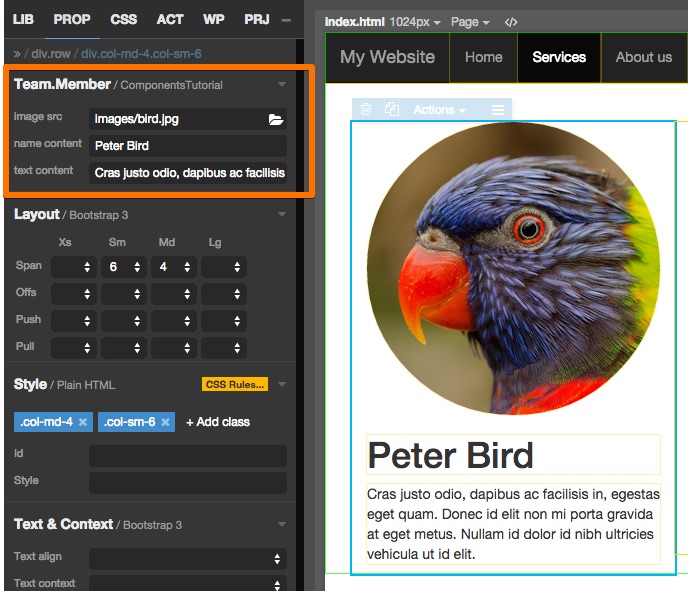688x591 pixels.
Task: Collapse the Team.Member section arrow
Action: click(x=282, y=84)
